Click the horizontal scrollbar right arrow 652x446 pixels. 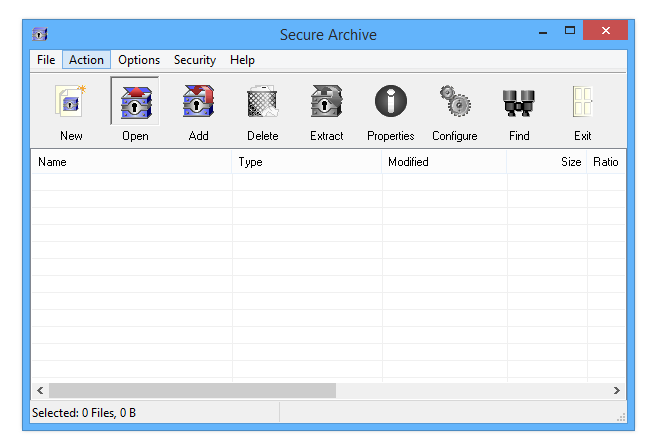[617, 390]
